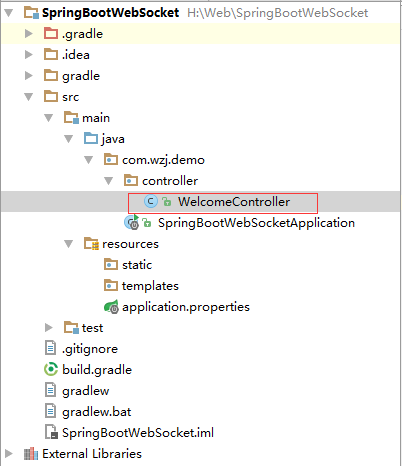Viewport: 402px width, 466px height.
Task: Click the build.gradle Gradle icon
Action: click(x=51, y=370)
